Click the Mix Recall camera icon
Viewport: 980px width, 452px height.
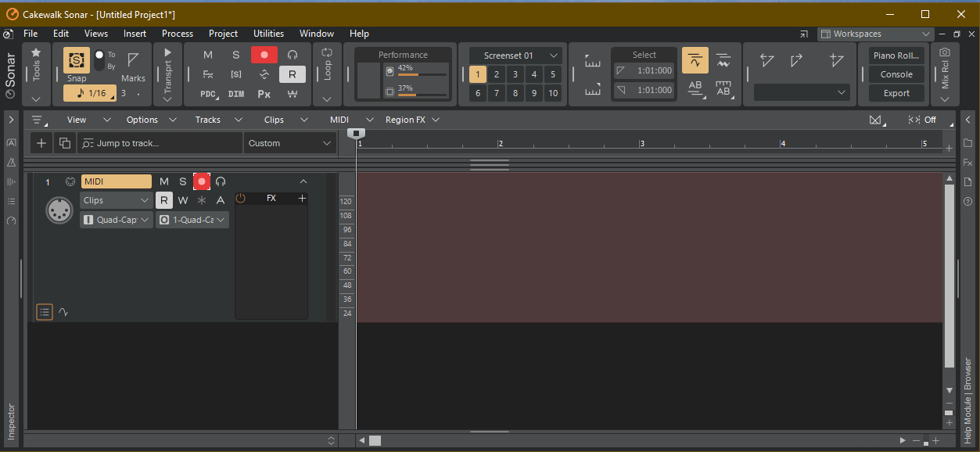[945, 52]
